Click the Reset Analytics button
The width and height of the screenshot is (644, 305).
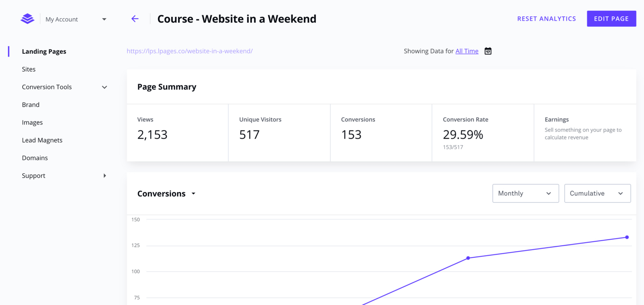coord(546,19)
